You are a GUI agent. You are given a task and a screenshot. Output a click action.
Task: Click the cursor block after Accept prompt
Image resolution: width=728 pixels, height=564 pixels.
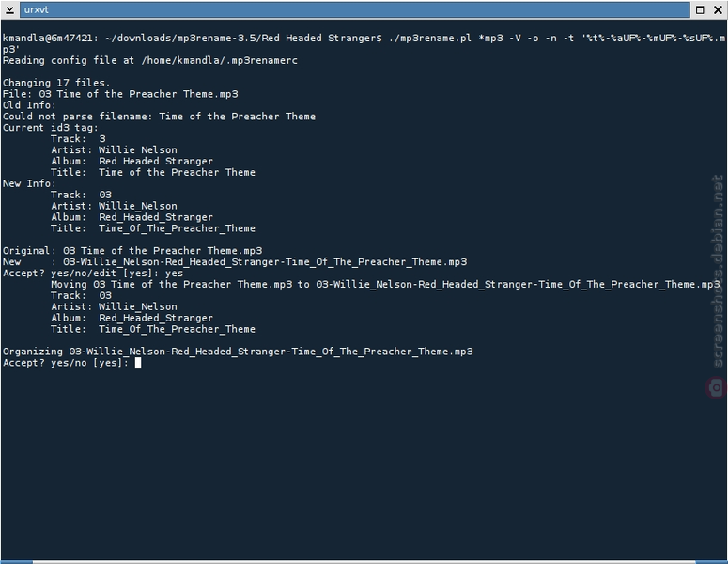[138, 363]
